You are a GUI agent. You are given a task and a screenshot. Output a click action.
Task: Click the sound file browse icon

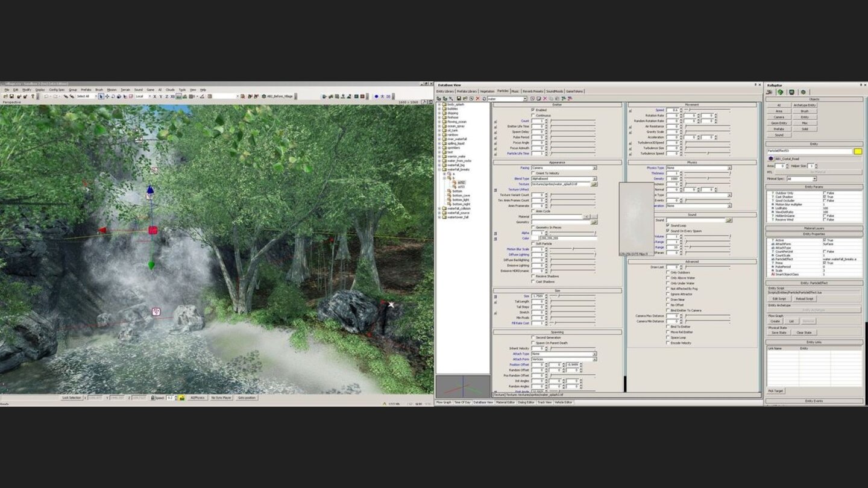click(x=728, y=221)
